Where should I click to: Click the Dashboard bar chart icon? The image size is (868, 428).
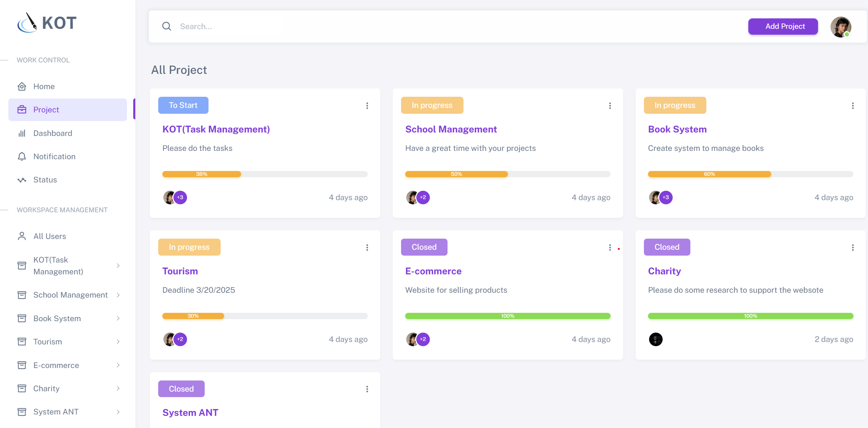tap(22, 133)
